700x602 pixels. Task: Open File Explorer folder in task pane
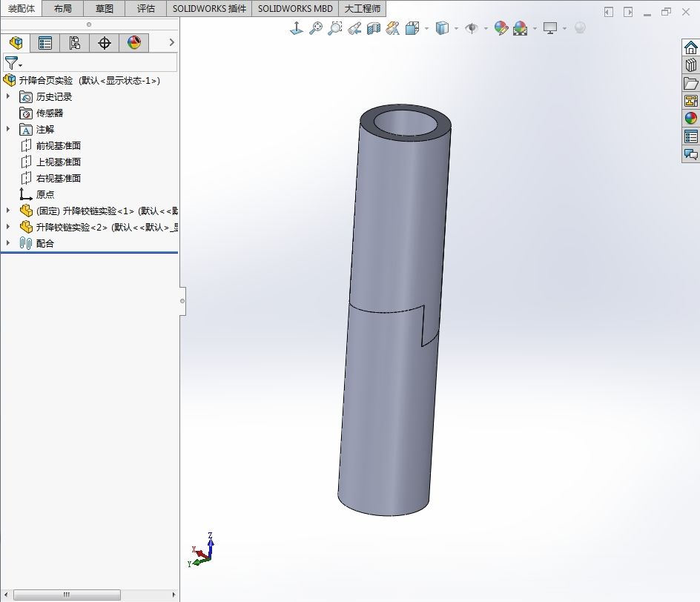(690, 83)
